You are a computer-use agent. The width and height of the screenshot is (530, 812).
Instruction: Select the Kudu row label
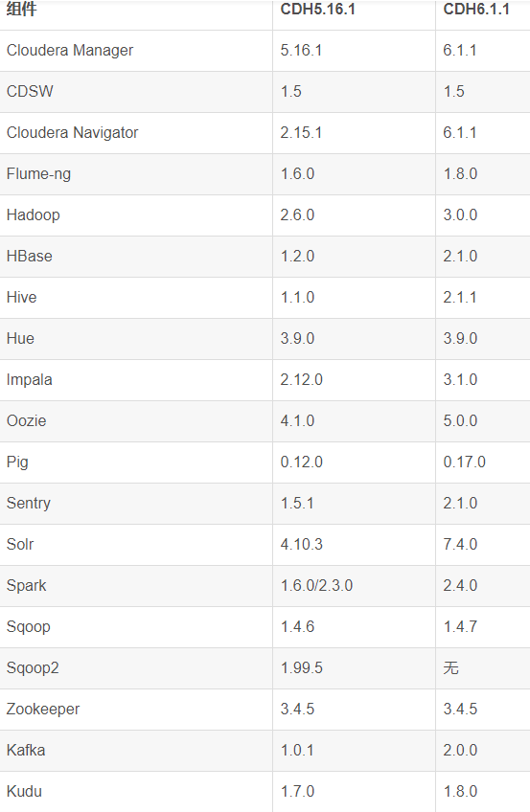24,791
